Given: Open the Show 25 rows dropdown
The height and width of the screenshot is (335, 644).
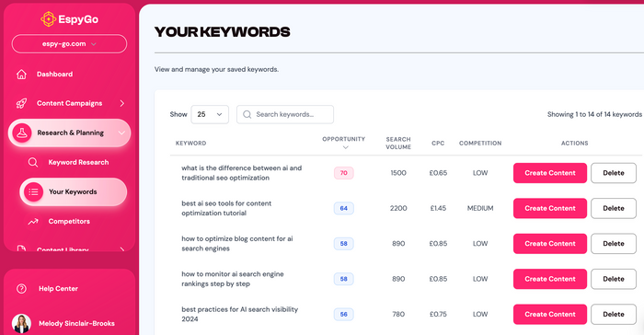Looking at the screenshot, I should (210, 114).
